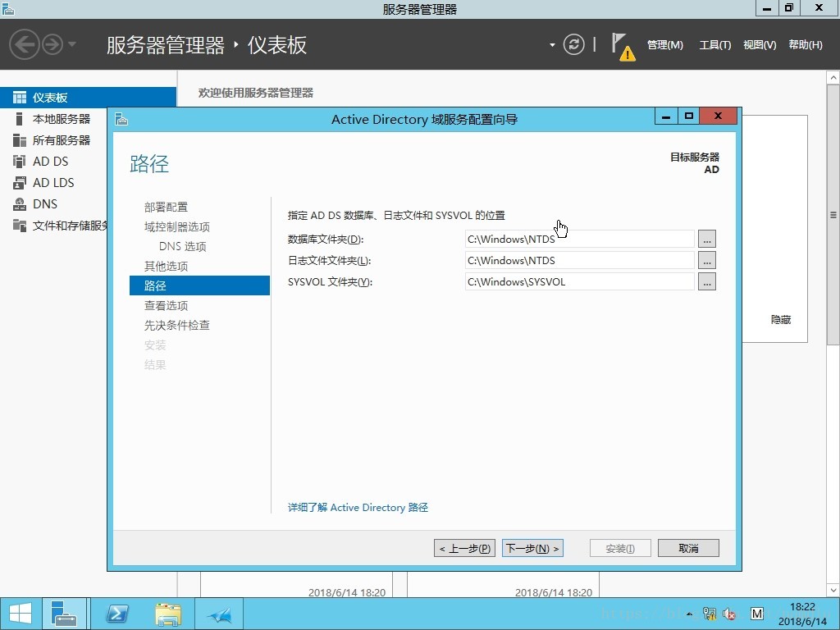
Task: Select the 路径 wizard step
Action: [199, 285]
